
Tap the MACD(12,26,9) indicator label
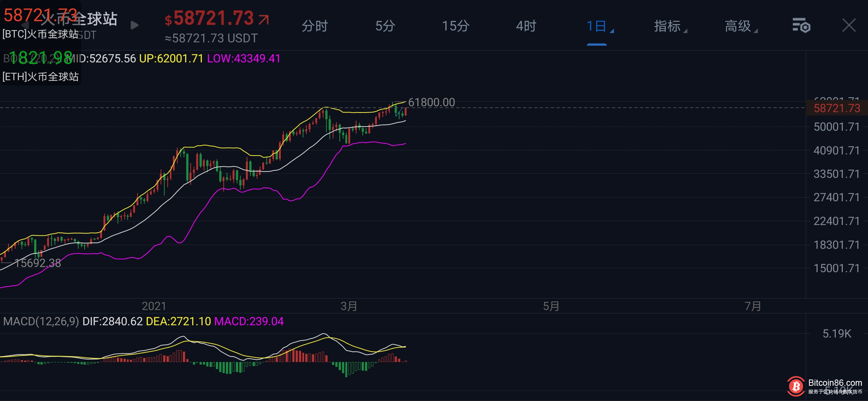(41, 321)
